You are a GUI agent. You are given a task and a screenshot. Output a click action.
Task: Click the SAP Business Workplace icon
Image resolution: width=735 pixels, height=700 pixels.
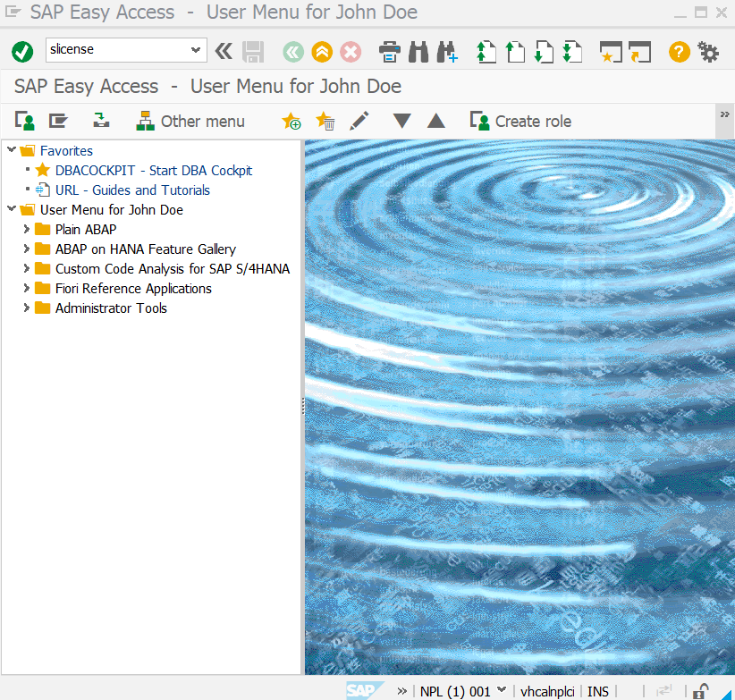click(101, 120)
